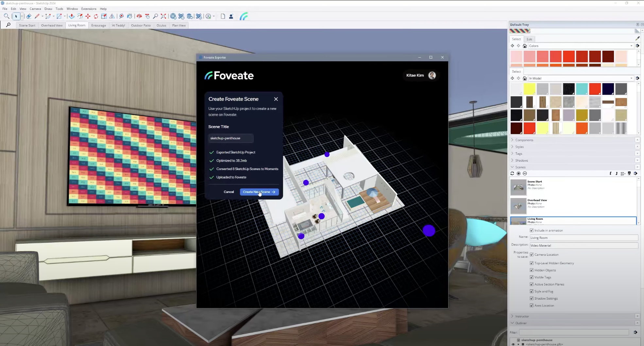Switch to Hi Teddy! scene tab
The image size is (644, 346).
118,25
